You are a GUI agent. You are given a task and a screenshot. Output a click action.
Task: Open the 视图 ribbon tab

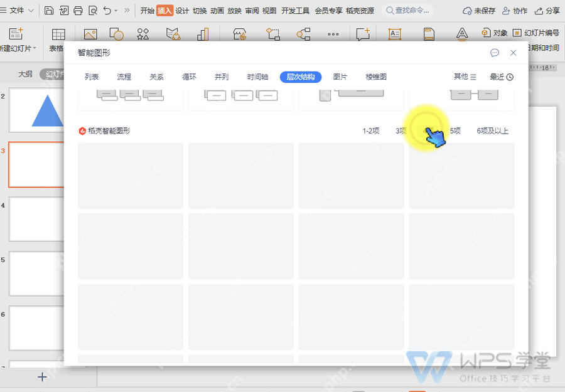pyautogui.click(x=269, y=11)
